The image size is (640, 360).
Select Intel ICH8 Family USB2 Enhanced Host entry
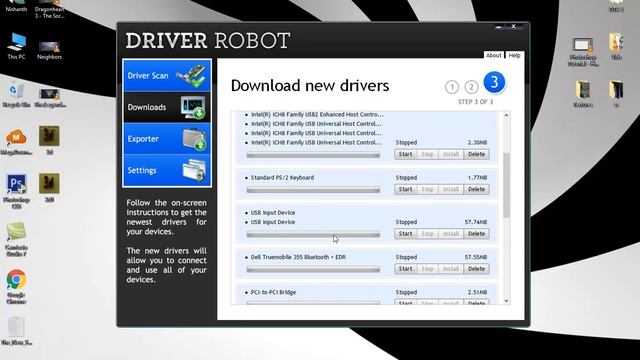point(317,114)
